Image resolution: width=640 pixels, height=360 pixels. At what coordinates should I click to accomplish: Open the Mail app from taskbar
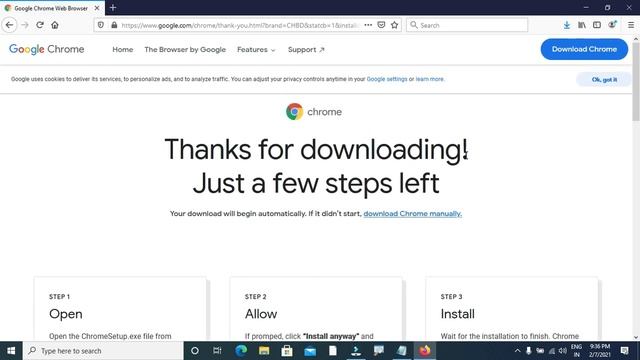coord(310,351)
